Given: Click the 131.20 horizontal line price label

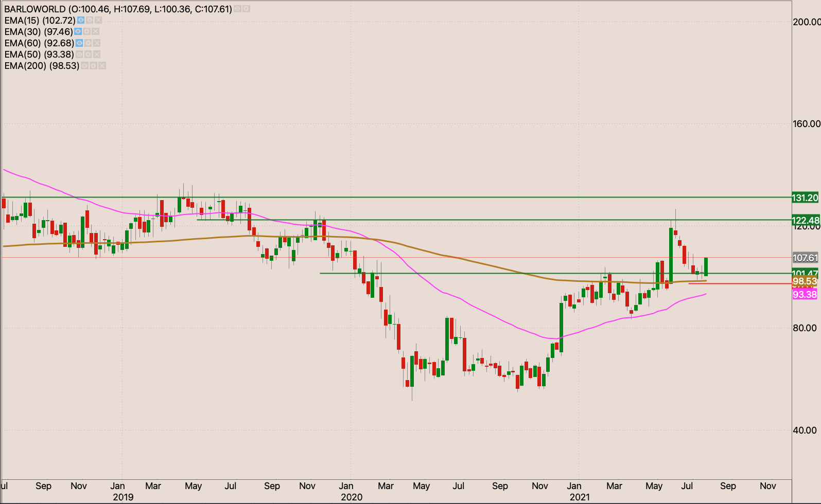Looking at the screenshot, I should pos(805,198).
